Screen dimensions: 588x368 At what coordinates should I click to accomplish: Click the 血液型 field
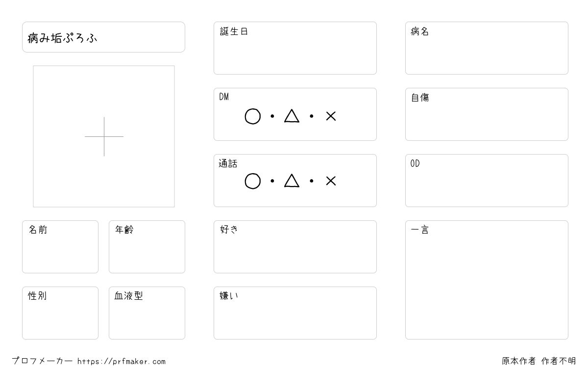pyautogui.click(x=147, y=313)
